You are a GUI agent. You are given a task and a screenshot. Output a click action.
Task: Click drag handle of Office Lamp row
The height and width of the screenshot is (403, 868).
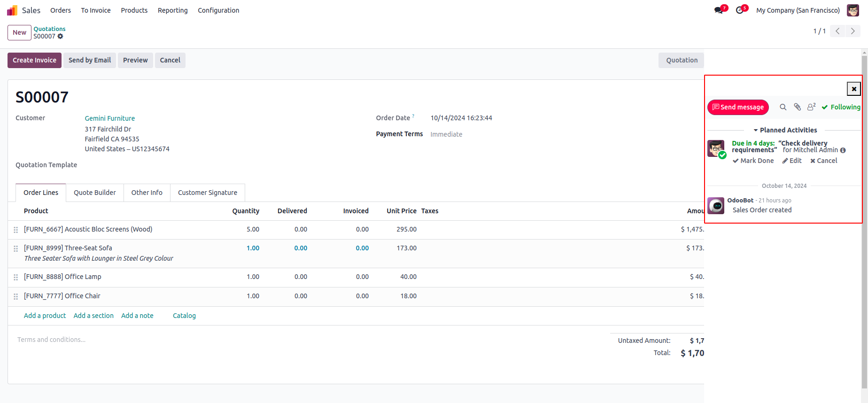click(x=15, y=277)
